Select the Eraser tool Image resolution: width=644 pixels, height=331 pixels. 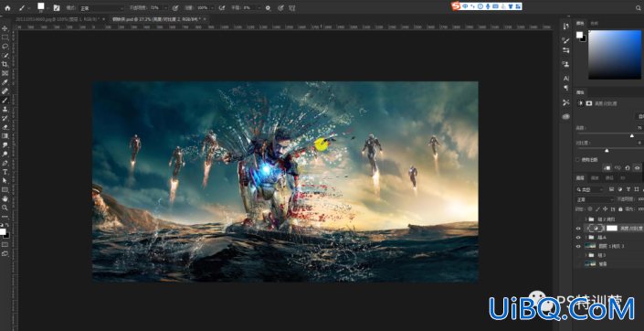pyautogui.click(x=5, y=127)
